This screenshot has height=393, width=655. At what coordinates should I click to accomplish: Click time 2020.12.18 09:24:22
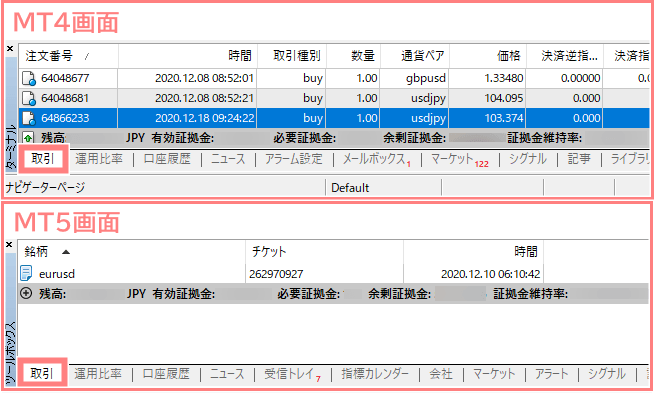click(204, 118)
